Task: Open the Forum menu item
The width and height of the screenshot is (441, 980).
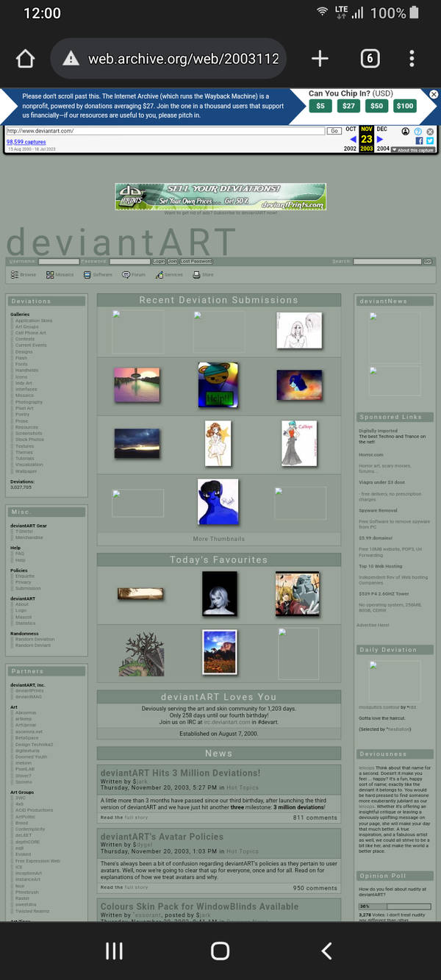Action: 134,275
